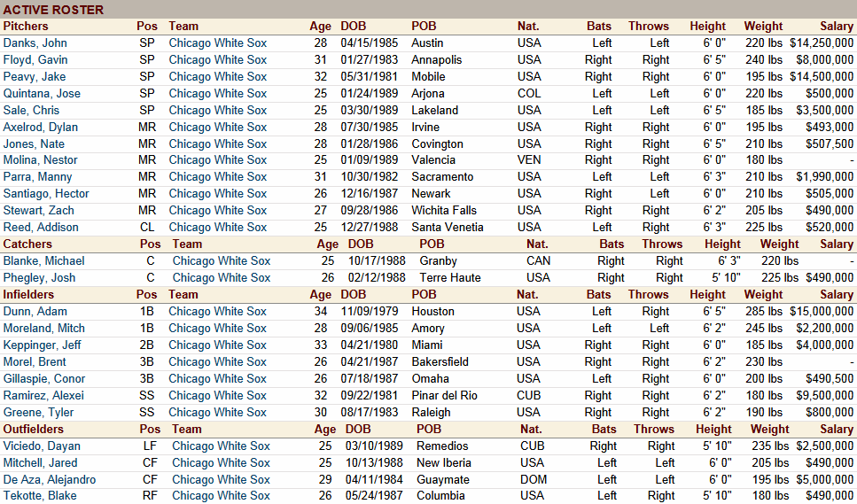Open Jake Peavy's player profile
The image size is (857, 504).
pos(35,76)
